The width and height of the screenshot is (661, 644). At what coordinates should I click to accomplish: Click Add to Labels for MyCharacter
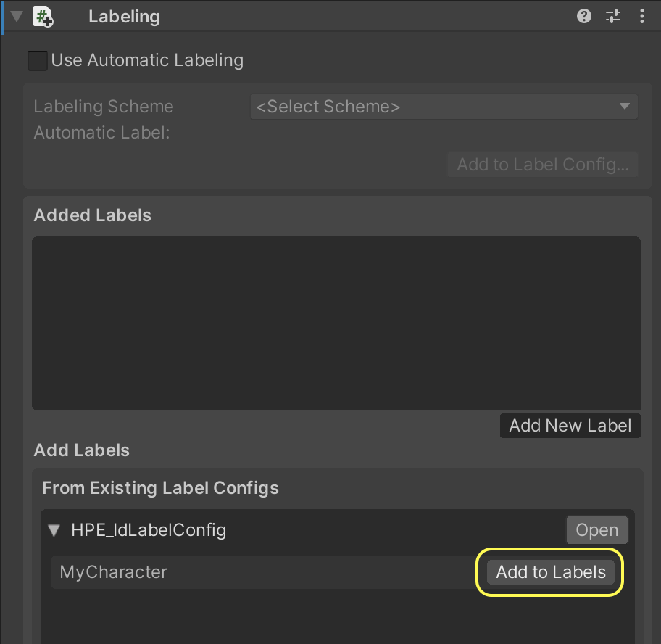pos(550,572)
